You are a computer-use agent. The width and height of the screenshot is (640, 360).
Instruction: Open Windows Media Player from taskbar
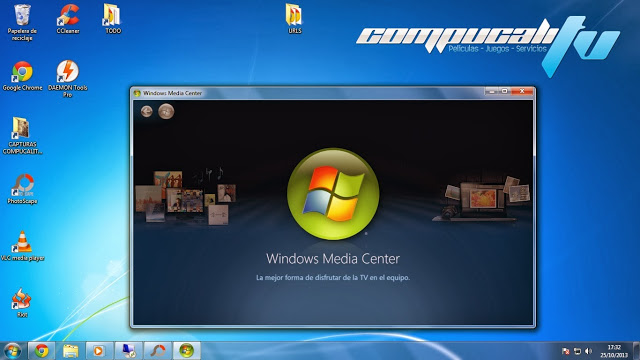pyautogui.click(x=99, y=351)
